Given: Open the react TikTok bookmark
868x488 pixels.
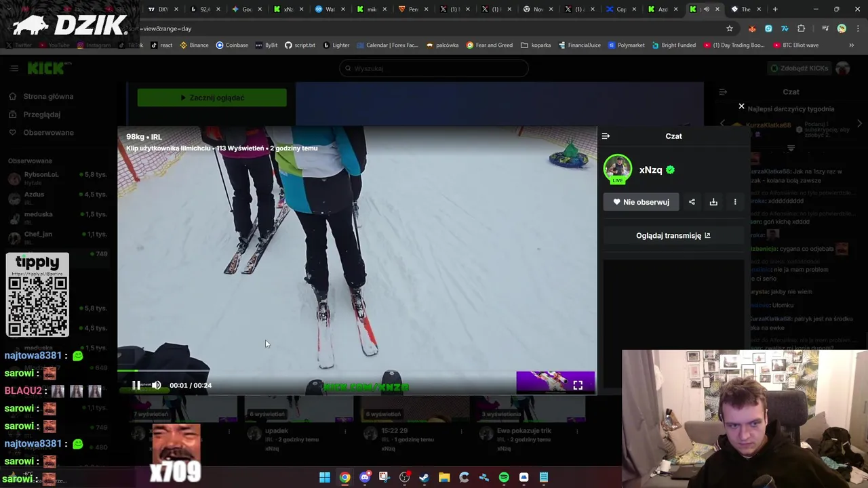Looking at the screenshot, I should coord(161,45).
